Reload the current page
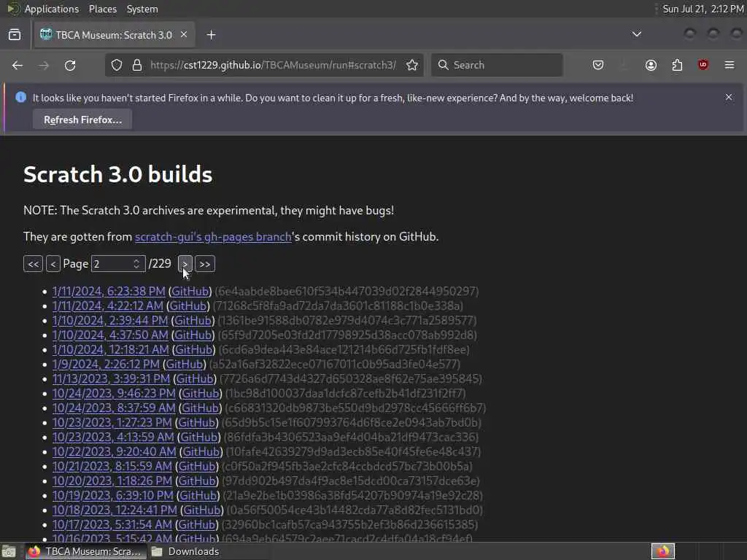 70,65
